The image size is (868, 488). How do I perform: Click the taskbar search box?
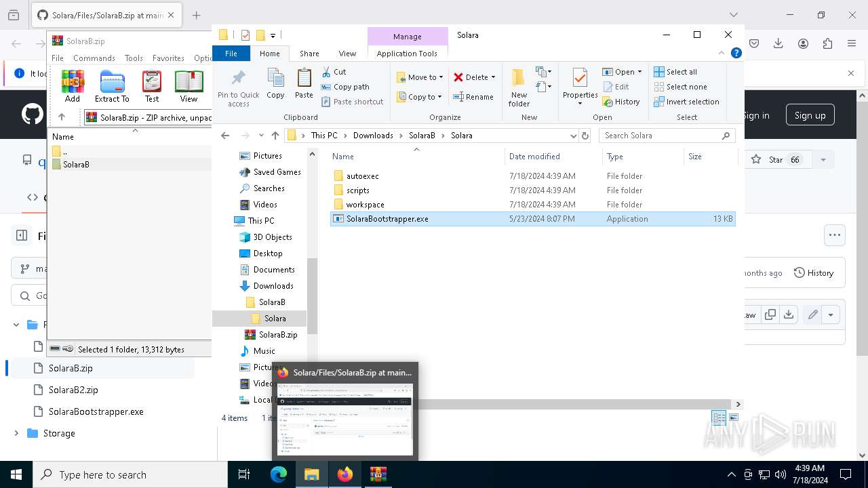(130, 475)
